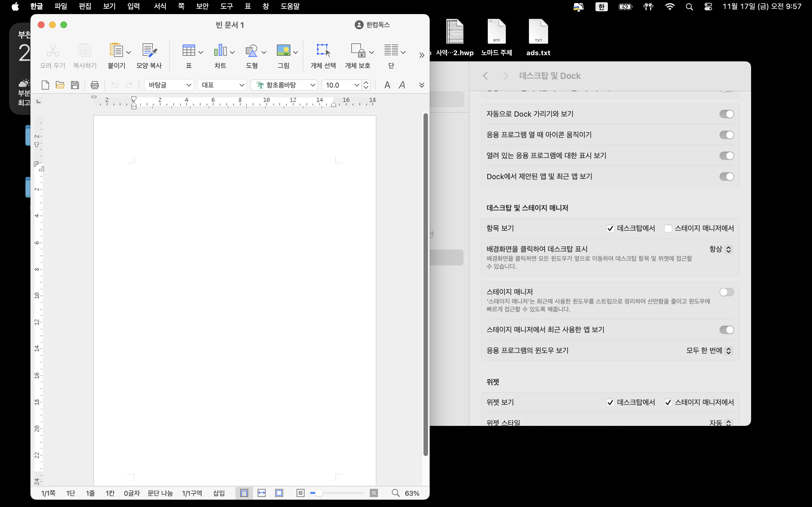
Task: Click the 63% zoom level text
Action: [x=412, y=493]
